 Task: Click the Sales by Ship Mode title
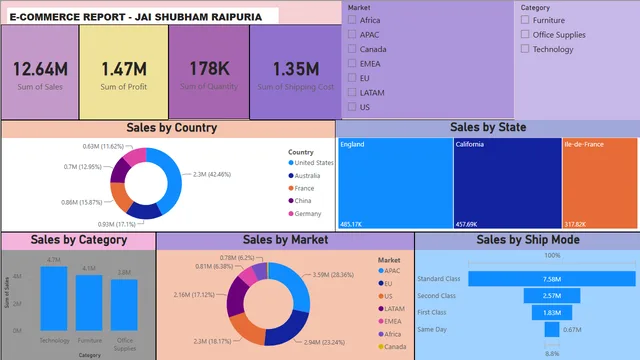(528, 240)
